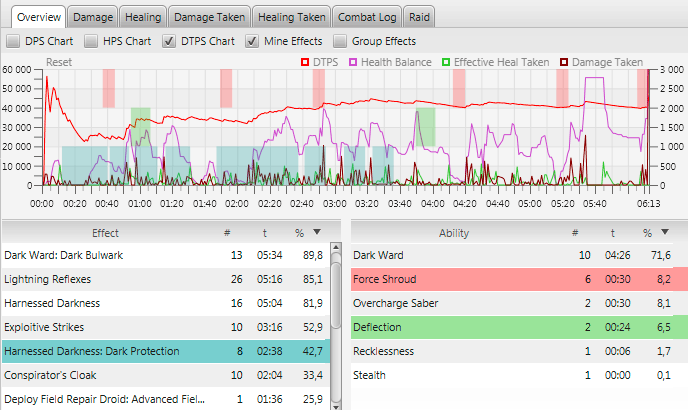Select the Dark Ward ability row
Screen dimensions: 688x410
coord(520,255)
